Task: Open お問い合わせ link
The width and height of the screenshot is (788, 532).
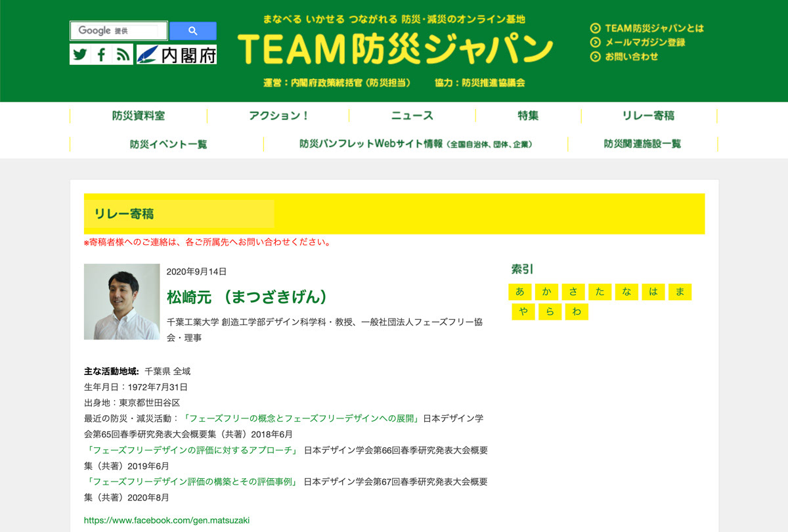Action: pyautogui.click(x=631, y=56)
